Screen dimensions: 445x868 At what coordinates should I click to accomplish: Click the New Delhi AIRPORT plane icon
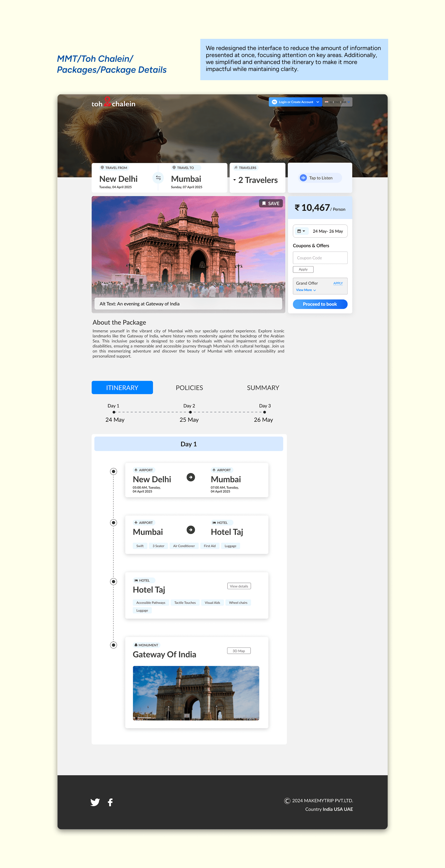click(x=136, y=470)
